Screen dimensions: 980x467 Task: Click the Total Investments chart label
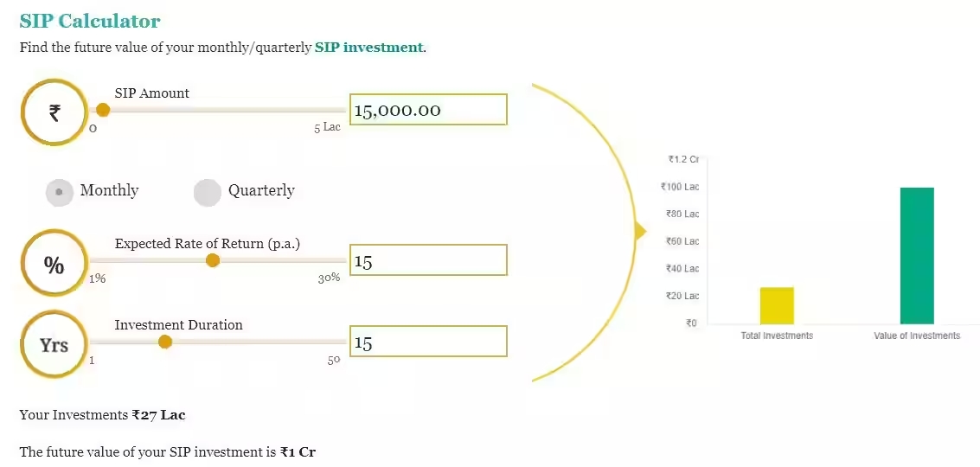[777, 336]
